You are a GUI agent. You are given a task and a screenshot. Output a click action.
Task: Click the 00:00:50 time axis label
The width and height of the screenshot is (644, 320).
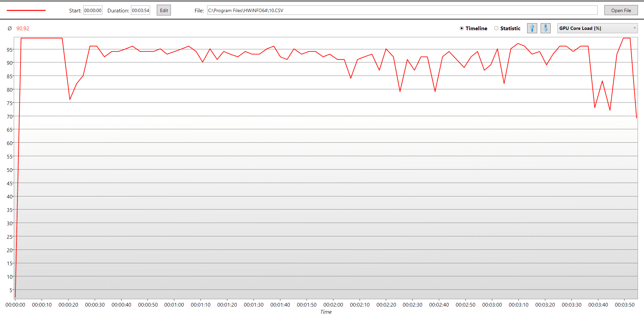[x=148, y=305]
